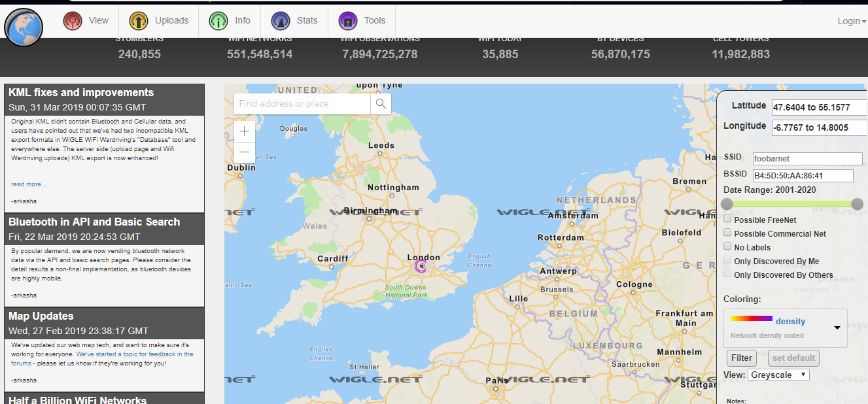Click the 7,894,725,278 observations count
The width and height of the screenshot is (868, 404).
click(380, 54)
